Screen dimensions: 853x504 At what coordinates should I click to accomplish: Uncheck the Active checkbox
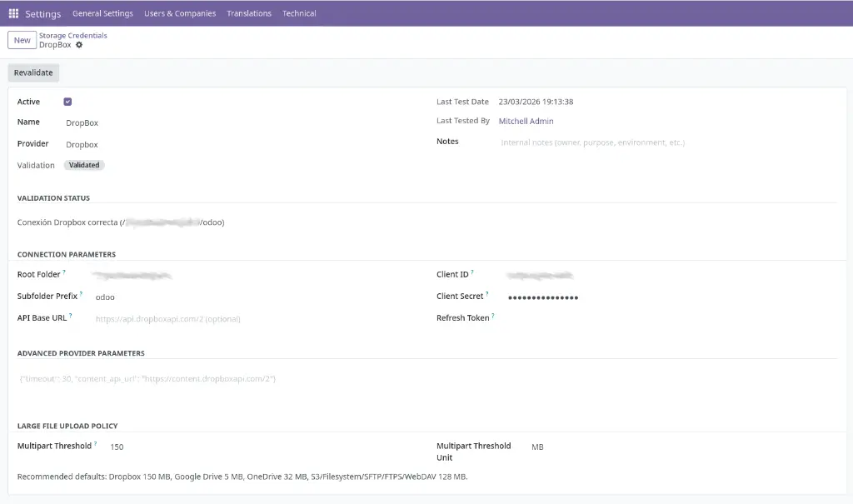coord(67,102)
